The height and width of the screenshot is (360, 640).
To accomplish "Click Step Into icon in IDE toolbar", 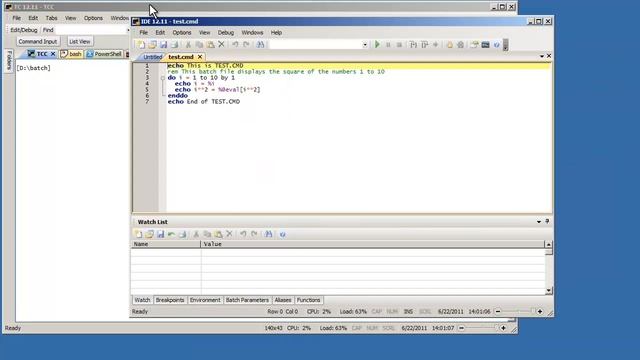I will click(x=413, y=44).
